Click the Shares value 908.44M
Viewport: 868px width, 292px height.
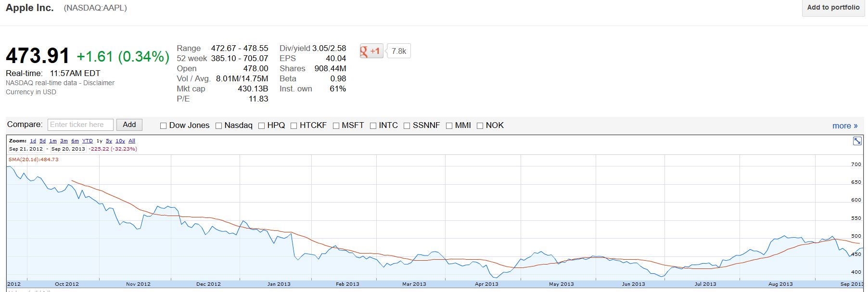tap(330, 68)
